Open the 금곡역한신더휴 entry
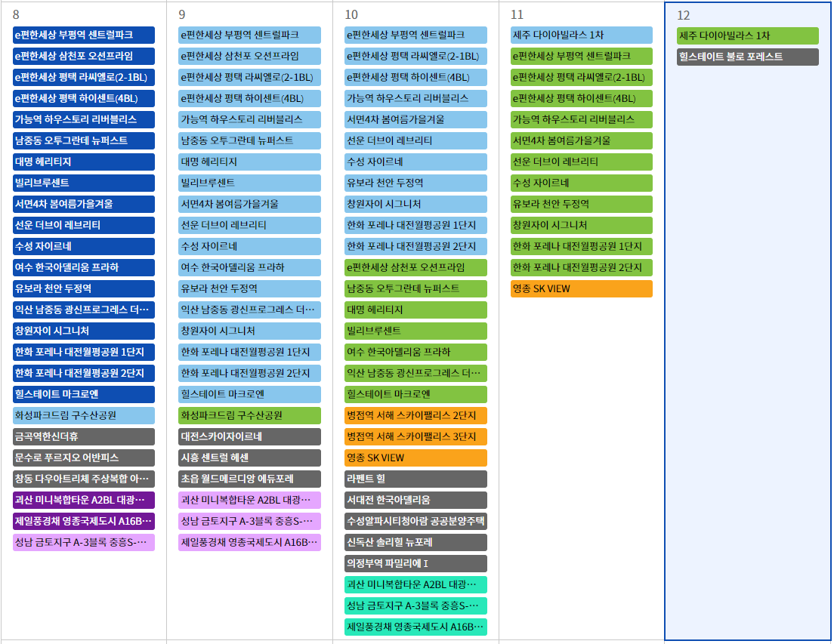The image size is (834, 644). coord(84,437)
